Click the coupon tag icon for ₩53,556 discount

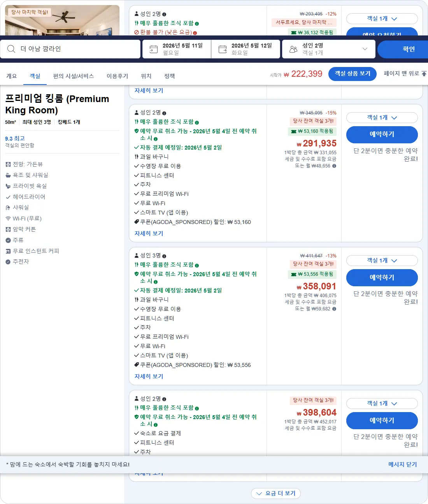(x=137, y=365)
